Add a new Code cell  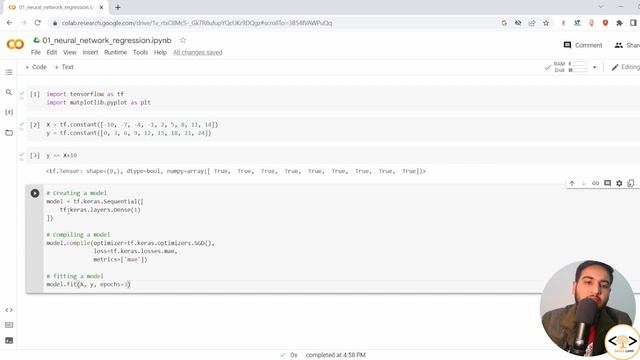pyautogui.click(x=36, y=67)
